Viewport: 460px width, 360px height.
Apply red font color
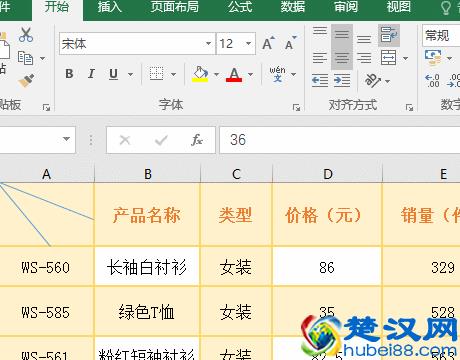[x=234, y=74]
